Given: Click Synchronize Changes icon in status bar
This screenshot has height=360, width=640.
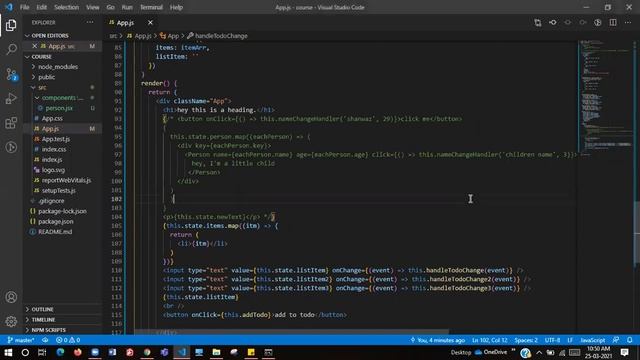Looking at the screenshot, I should click(45, 340).
